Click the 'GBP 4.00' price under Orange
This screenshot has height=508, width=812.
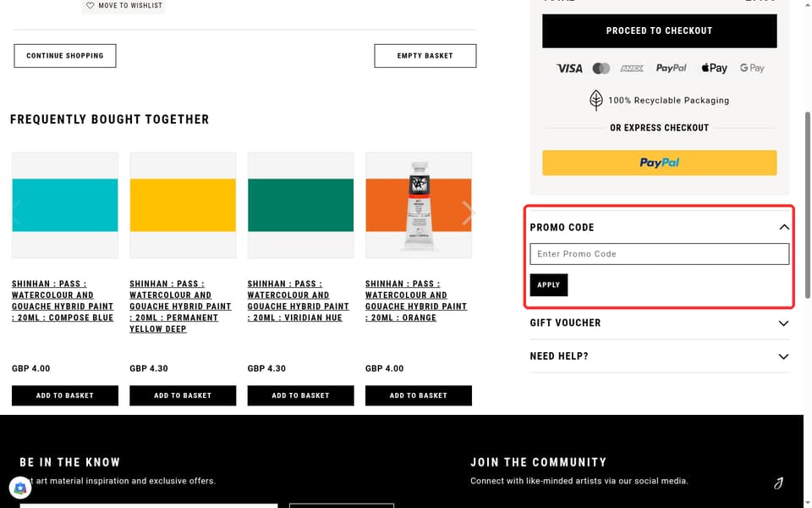pos(384,368)
